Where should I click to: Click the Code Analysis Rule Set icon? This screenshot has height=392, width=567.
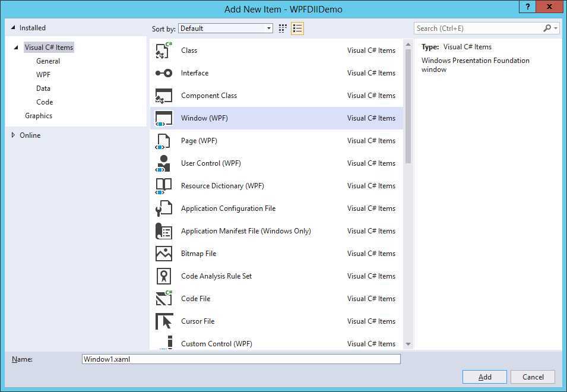163,276
